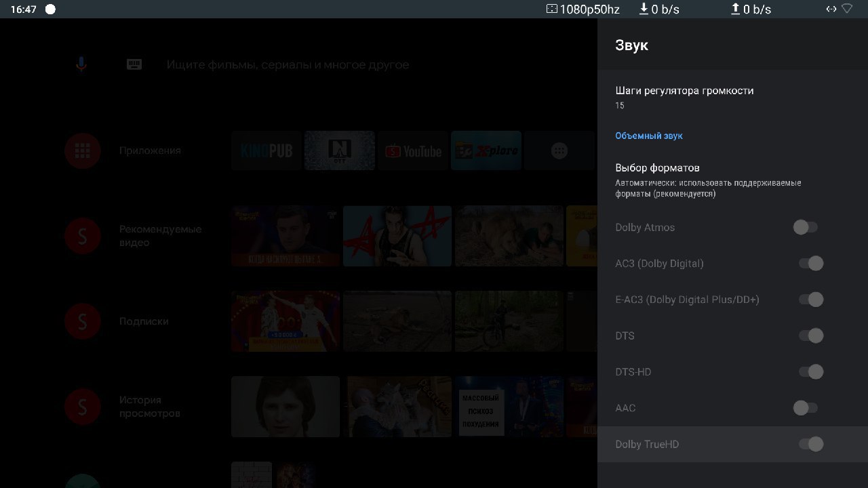Click the 1080p50hz display resolution indicator
The width and height of the screenshot is (868, 488).
[x=583, y=9]
